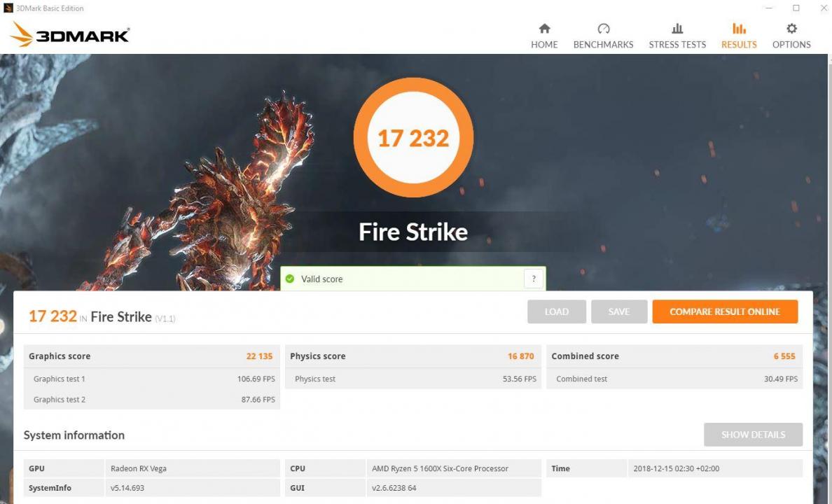Image resolution: width=832 pixels, height=504 pixels.
Task: Select the Benchmarks gauge icon
Action: (603, 29)
